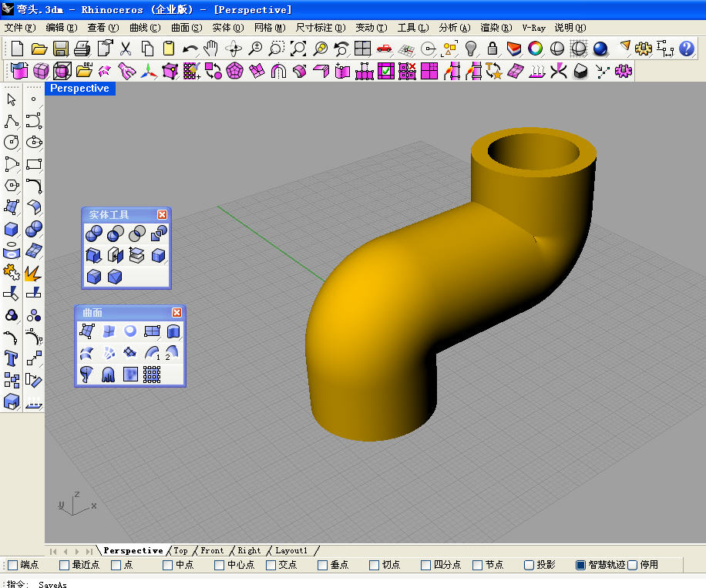Open a file with folder icon
Image resolution: width=706 pixels, height=588 pixels.
click(x=39, y=49)
